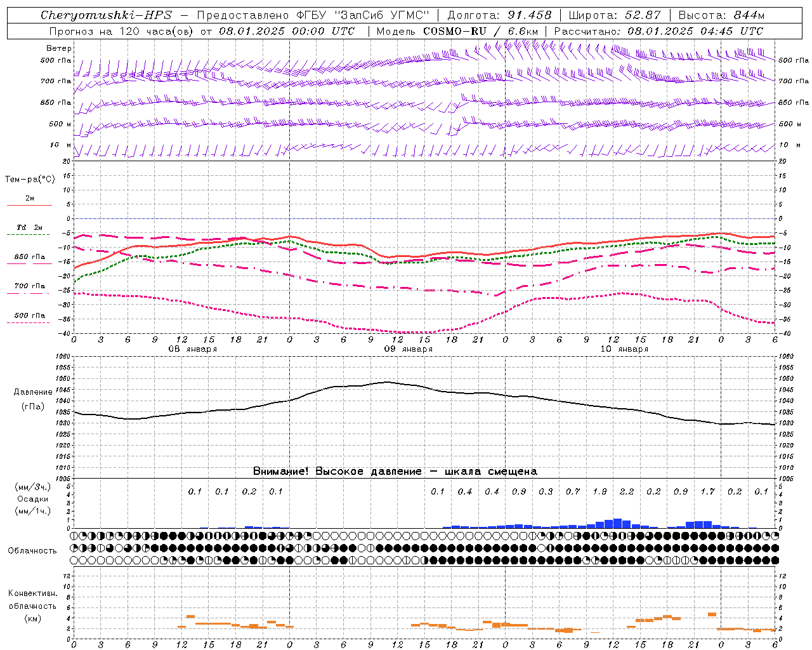The width and height of the screenshot is (812, 650).
Task: Click the 1005 label on left pressure axis
Action: tap(63, 479)
